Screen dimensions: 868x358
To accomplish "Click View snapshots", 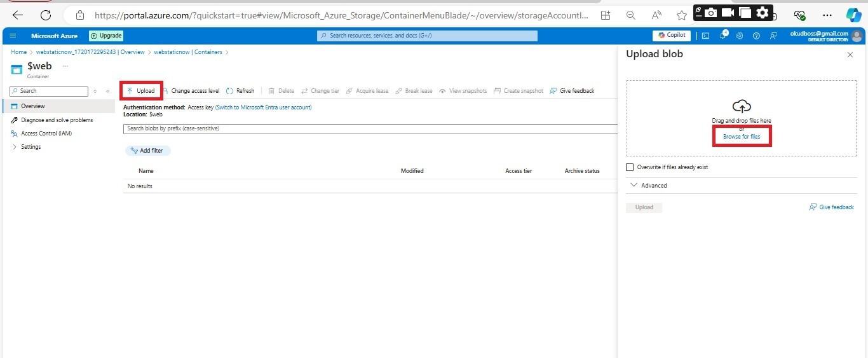I will tap(463, 91).
